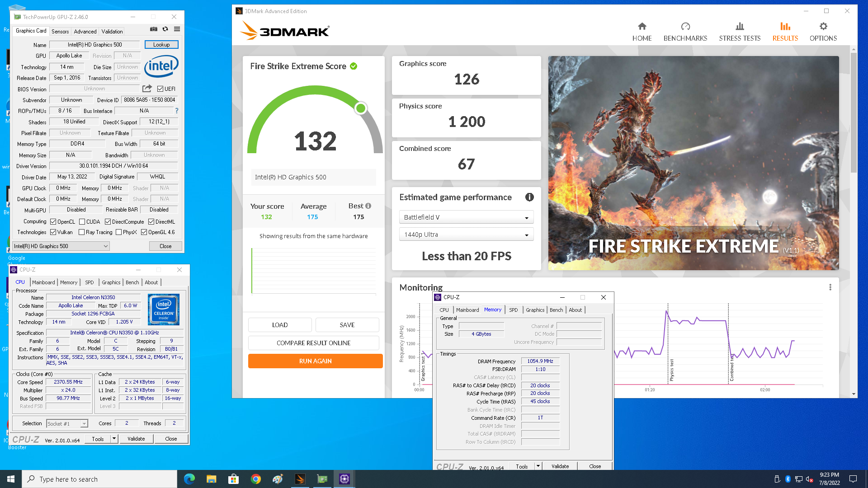Click the orange RUN AGAIN button
The width and height of the screenshot is (868, 488).
coord(316,361)
